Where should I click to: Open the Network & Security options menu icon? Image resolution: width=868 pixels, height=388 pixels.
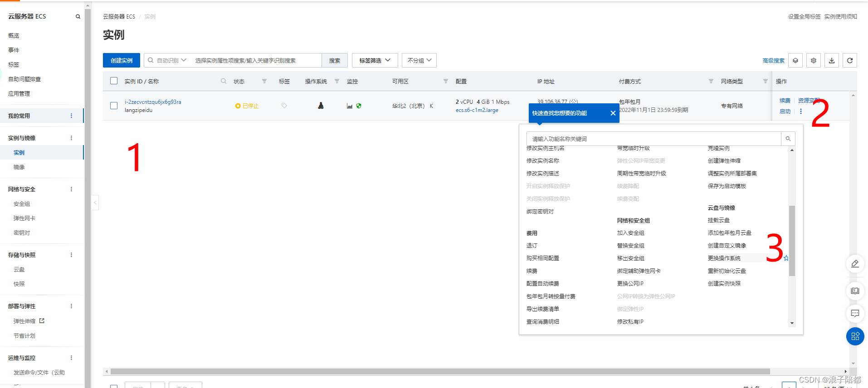coord(71,189)
